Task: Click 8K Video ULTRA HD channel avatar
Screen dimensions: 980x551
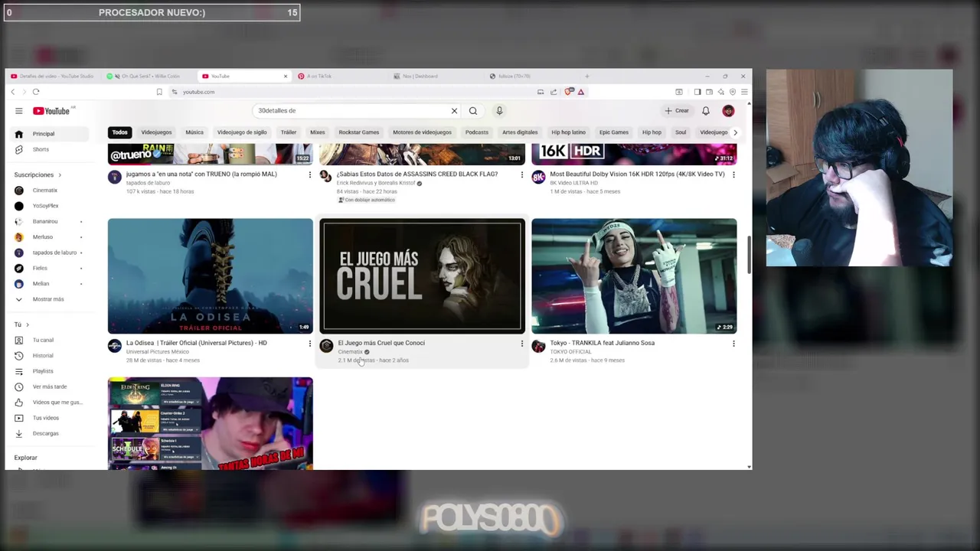Action: tap(538, 177)
